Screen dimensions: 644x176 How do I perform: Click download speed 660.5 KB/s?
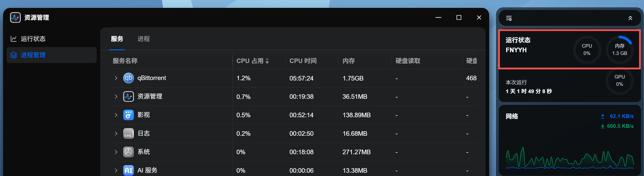[620, 126]
